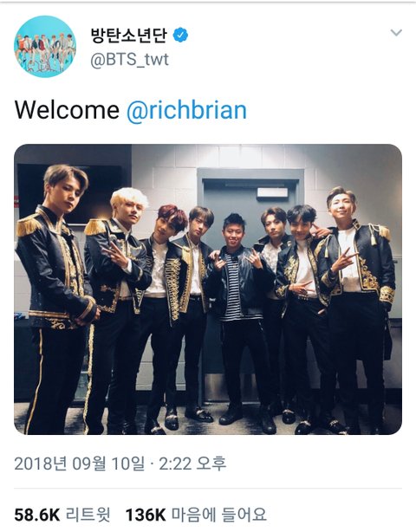Open the BTS round profile avatar
Image resolution: width=416 pixels, height=532 pixels.
click(x=45, y=47)
